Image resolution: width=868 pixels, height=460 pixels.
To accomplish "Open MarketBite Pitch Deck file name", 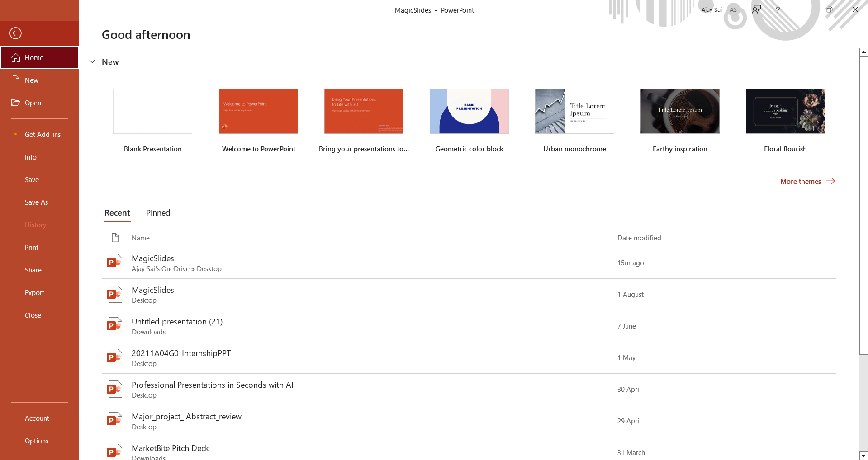I will click(x=170, y=448).
